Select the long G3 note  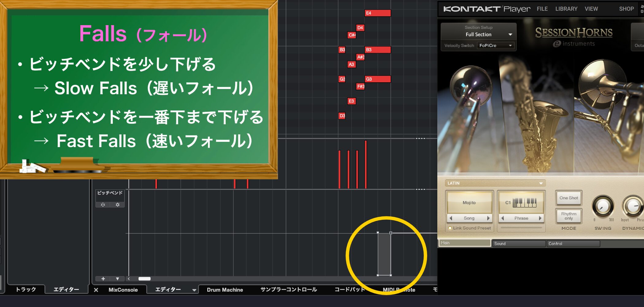pos(378,79)
